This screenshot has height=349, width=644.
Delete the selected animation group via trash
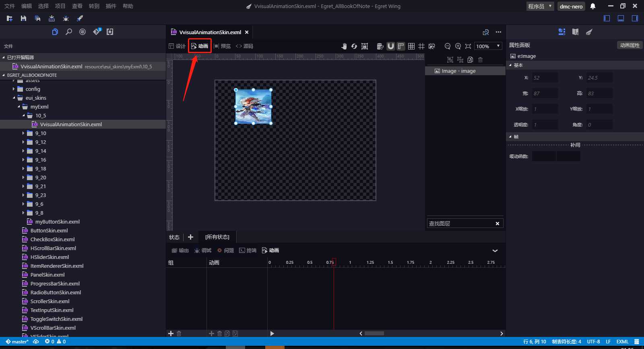click(x=179, y=333)
